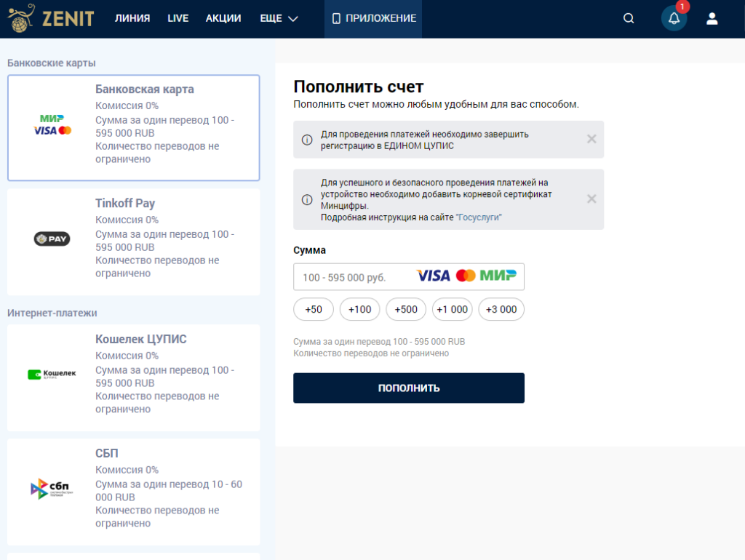Select the Кошелек ЦУПИС payment method
745x560 pixels.
click(134, 378)
